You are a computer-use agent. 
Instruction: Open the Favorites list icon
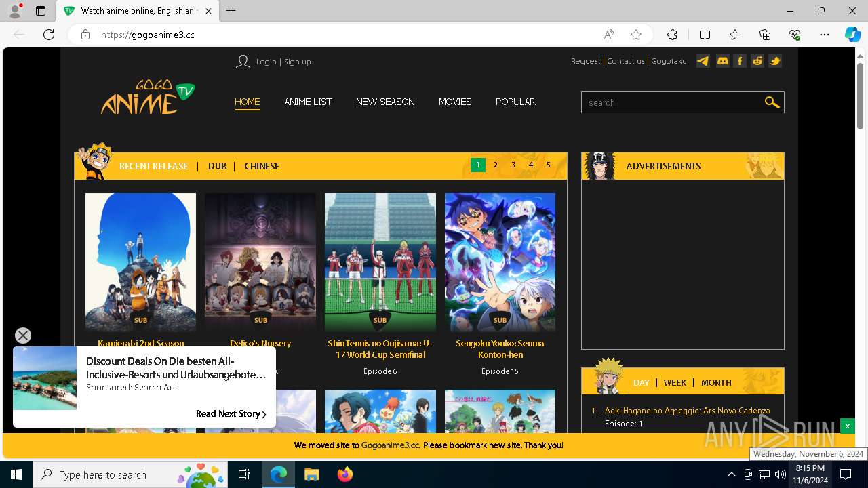(x=735, y=35)
